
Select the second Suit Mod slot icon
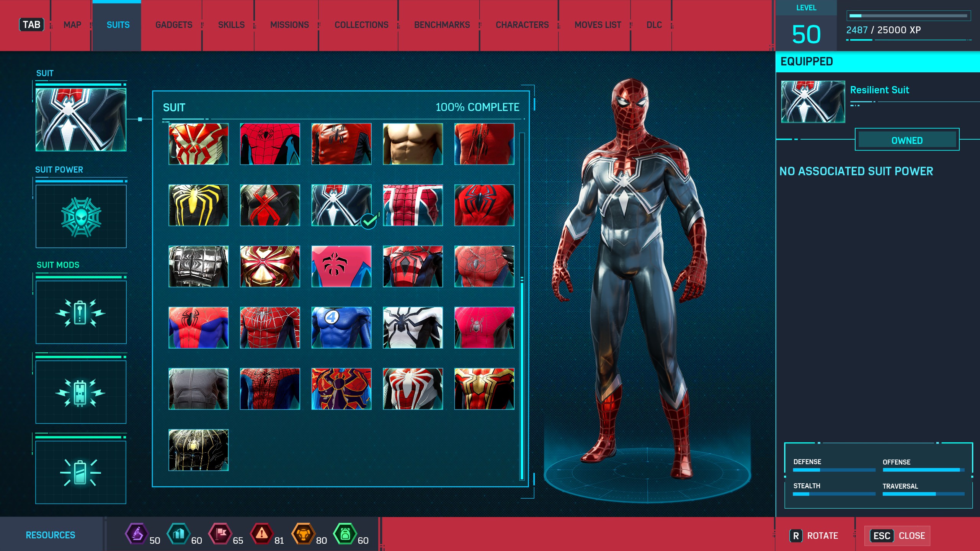[x=81, y=393]
